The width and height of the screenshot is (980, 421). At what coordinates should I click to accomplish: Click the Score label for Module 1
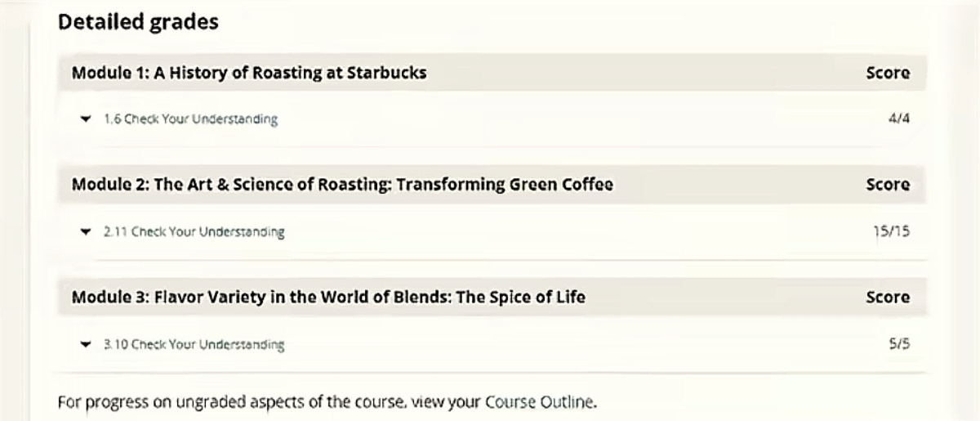coord(887,73)
